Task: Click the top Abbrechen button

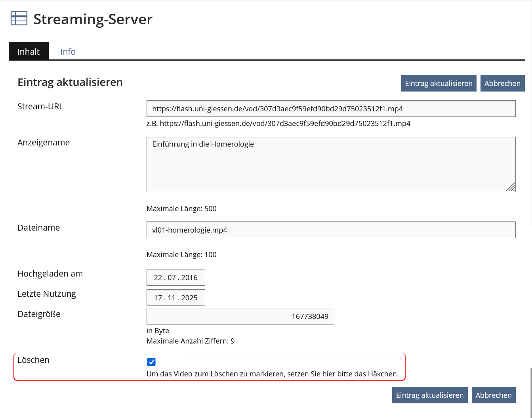Action: click(x=502, y=83)
